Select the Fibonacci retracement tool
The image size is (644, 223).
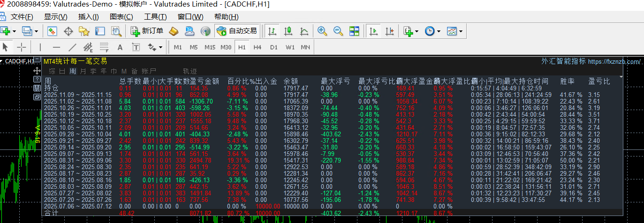(x=104, y=47)
